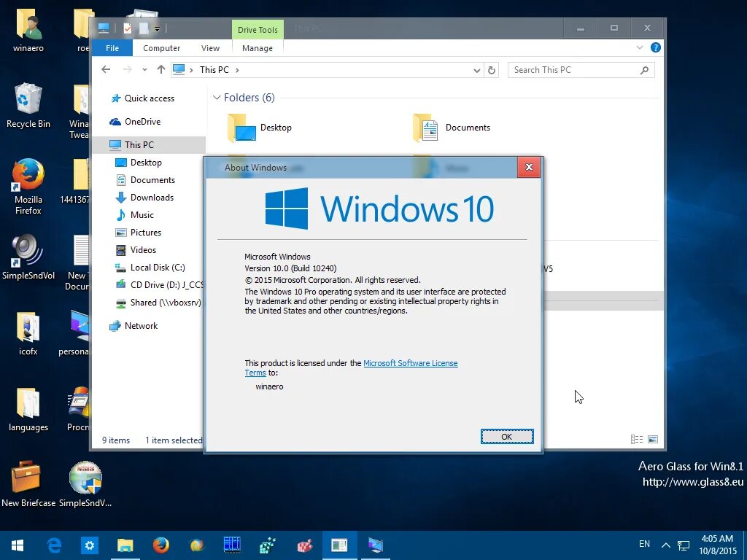The height and width of the screenshot is (560, 747).
Task: Select This PC in navigation pane
Action: pyautogui.click(x=149, y=145)
